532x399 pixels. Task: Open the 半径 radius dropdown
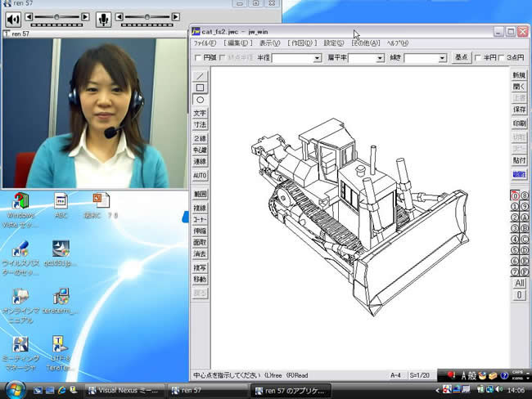tap(318, 58)
